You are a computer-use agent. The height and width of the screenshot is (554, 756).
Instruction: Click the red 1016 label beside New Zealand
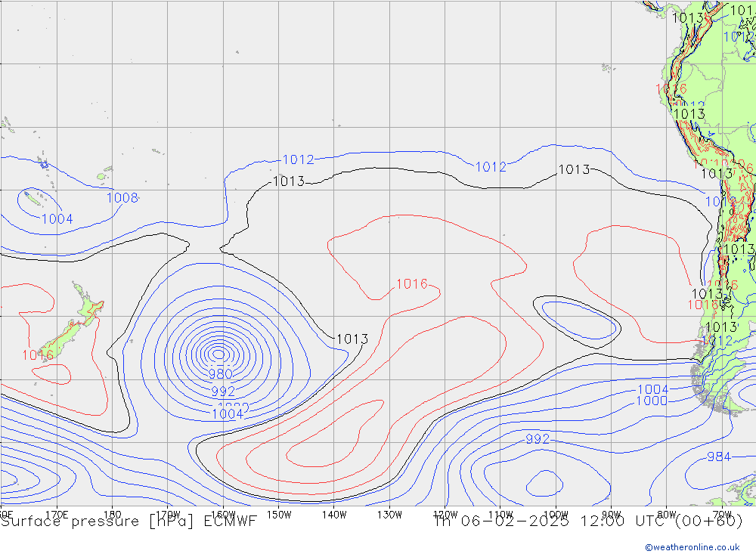point(38,355)
